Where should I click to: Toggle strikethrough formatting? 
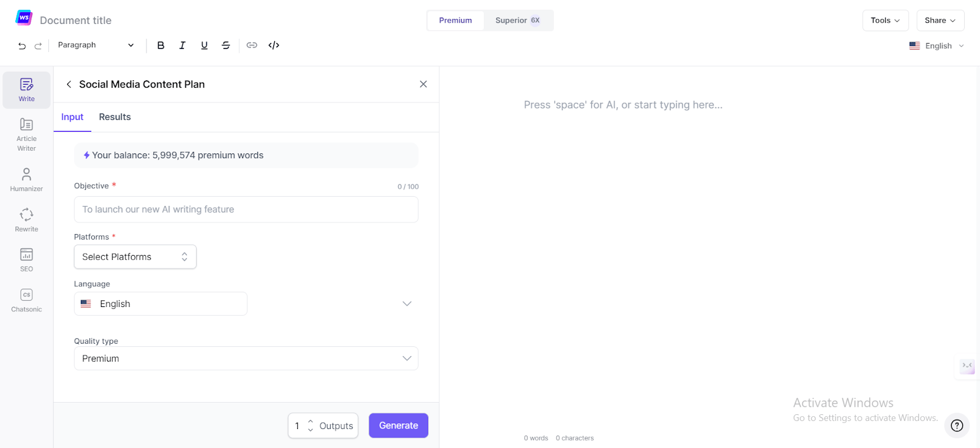coord(226,45)
